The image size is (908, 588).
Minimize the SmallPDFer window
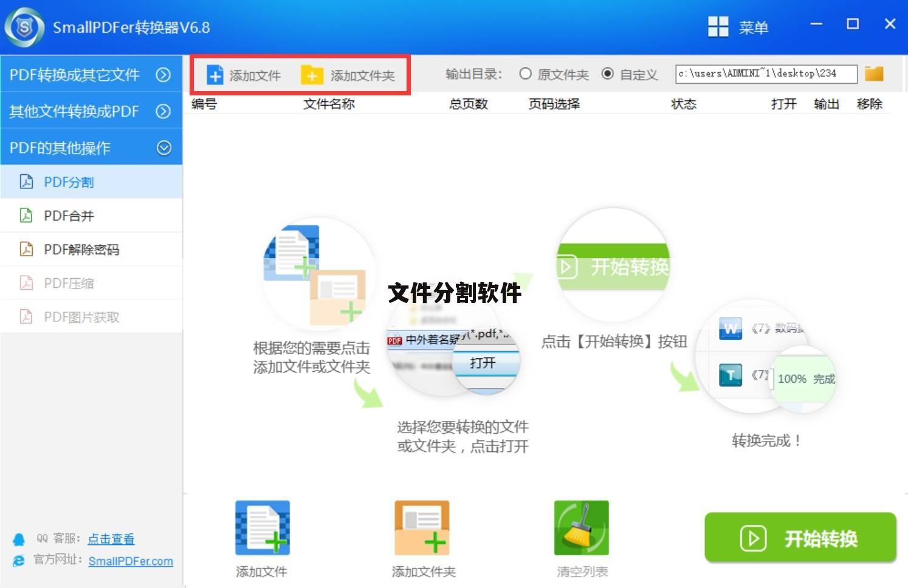[816, 24]
